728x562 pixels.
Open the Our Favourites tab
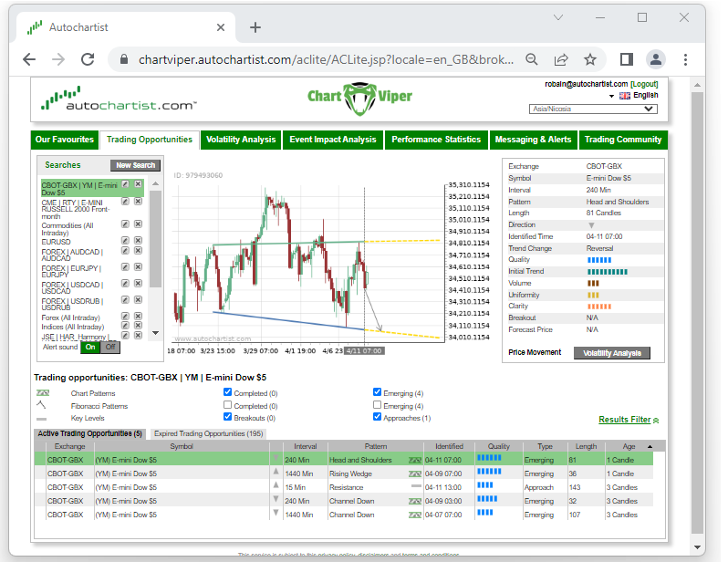click(x=65, y=140)
